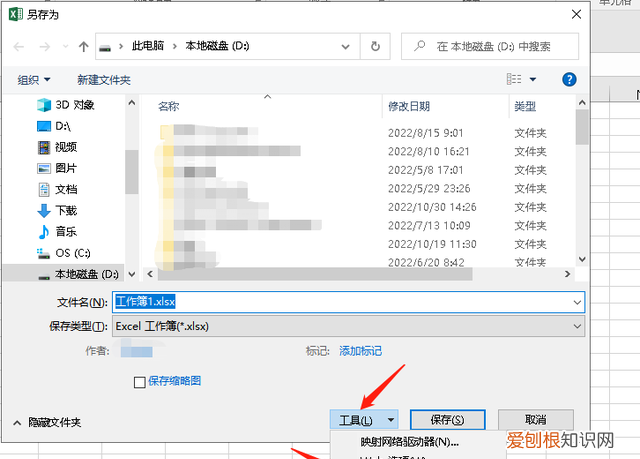Choose 映射网络驱动器(N)... menu entry

(x=409, y=442)
